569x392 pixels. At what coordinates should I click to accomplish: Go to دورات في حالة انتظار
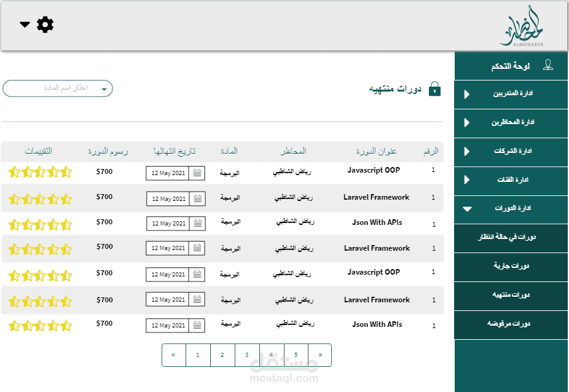coord(511,238)
